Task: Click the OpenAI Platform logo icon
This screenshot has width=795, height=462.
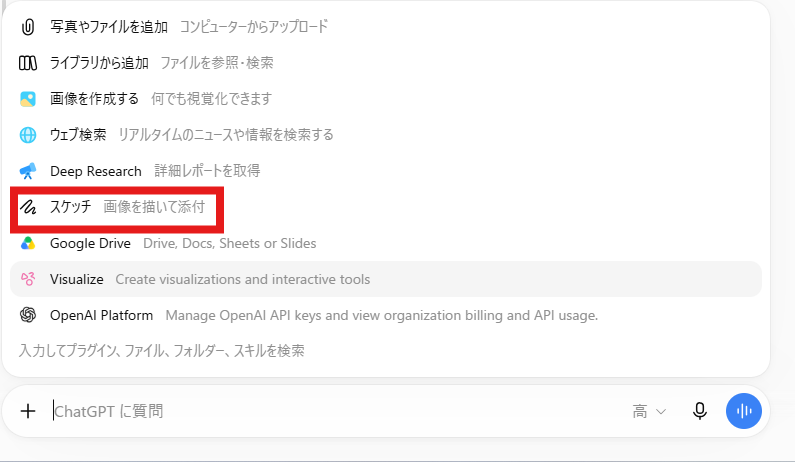Action: pos(28,315)
